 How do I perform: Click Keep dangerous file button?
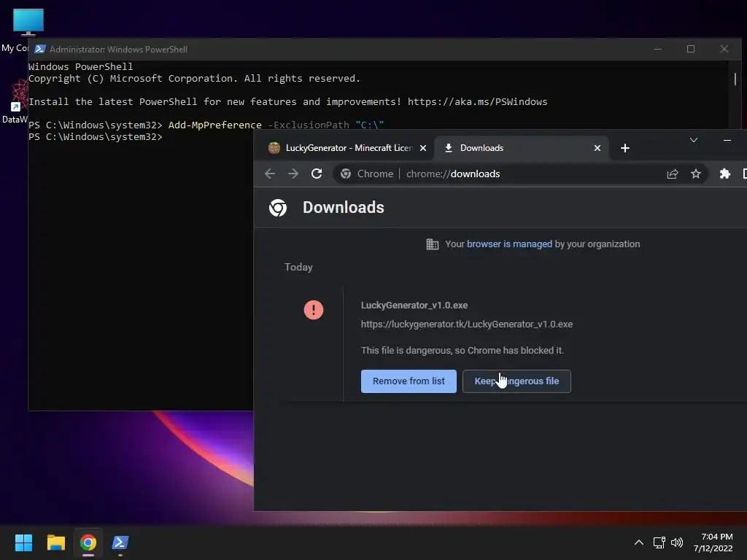pos(516,381)
